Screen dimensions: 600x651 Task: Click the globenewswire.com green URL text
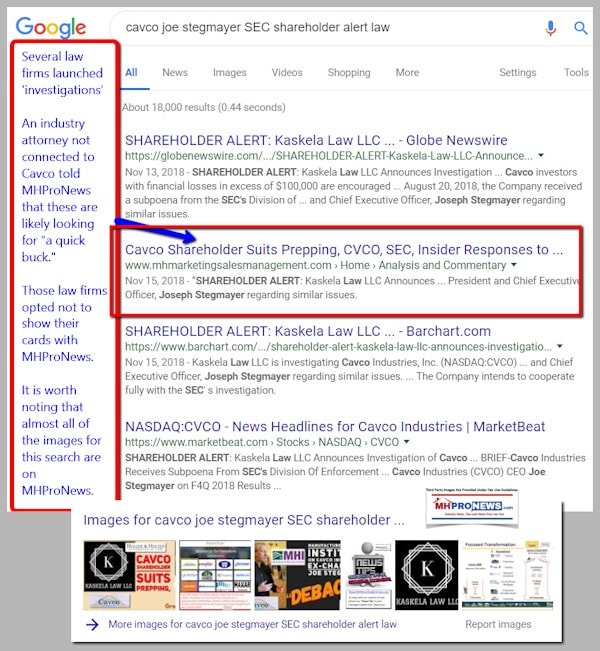pos(328,156)
